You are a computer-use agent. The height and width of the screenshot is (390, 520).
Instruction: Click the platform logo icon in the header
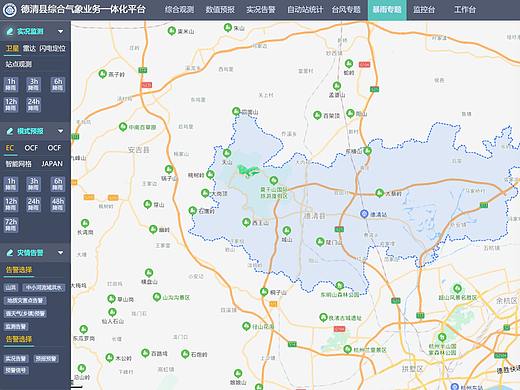[9, 10]
